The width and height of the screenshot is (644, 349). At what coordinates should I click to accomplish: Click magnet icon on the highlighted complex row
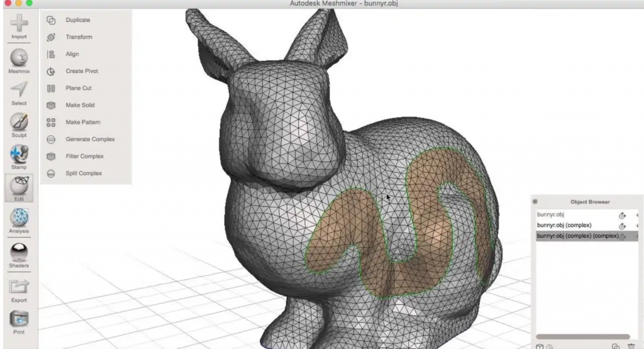622,236
